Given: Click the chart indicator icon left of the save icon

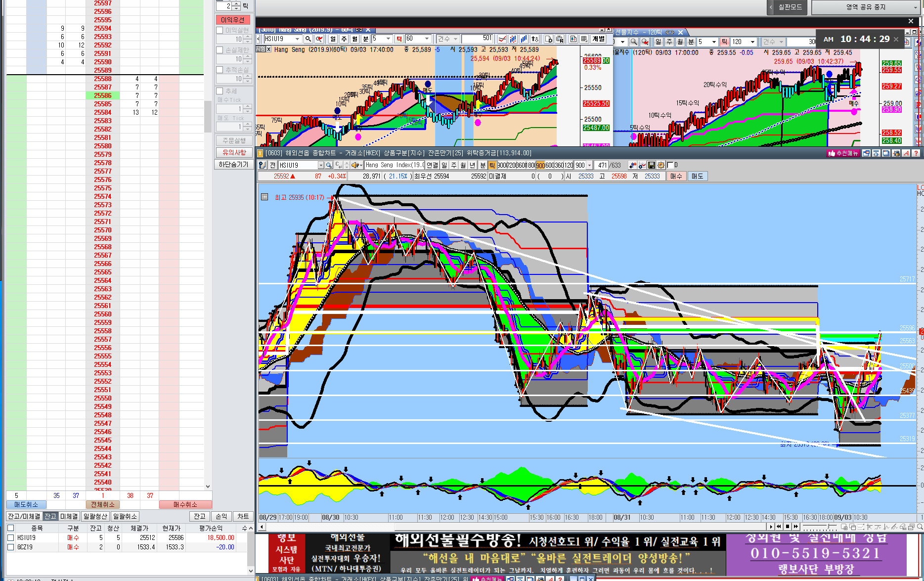Looking at the screenshot, I should click(642, 165).
